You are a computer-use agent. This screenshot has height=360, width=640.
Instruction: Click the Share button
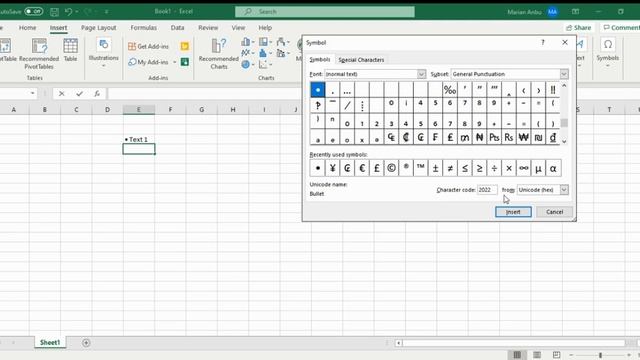[x=578, y=28]
